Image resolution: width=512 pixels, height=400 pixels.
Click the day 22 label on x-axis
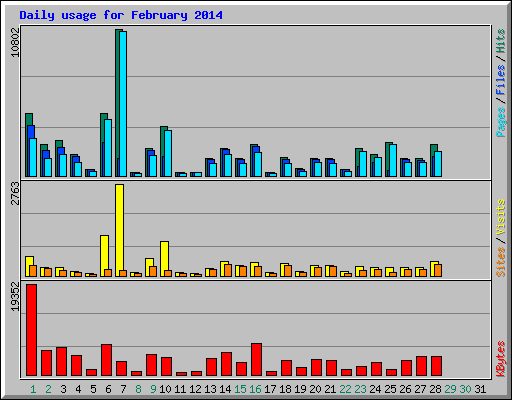coord(345,389)
